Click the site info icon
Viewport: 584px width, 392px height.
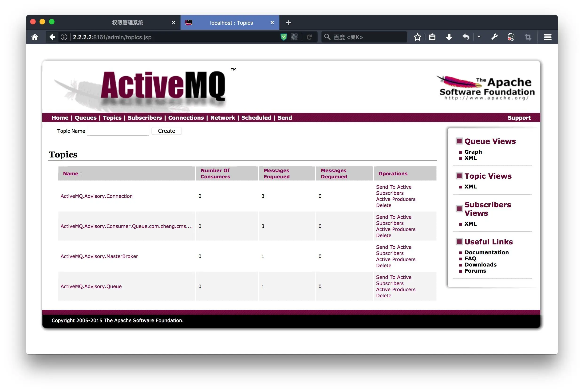[x=64, y=37]
